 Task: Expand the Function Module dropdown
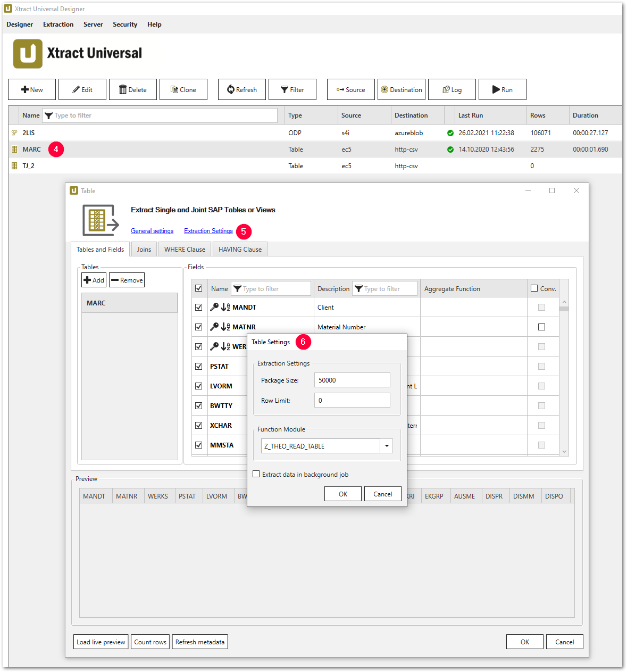[x=387, y=446]
